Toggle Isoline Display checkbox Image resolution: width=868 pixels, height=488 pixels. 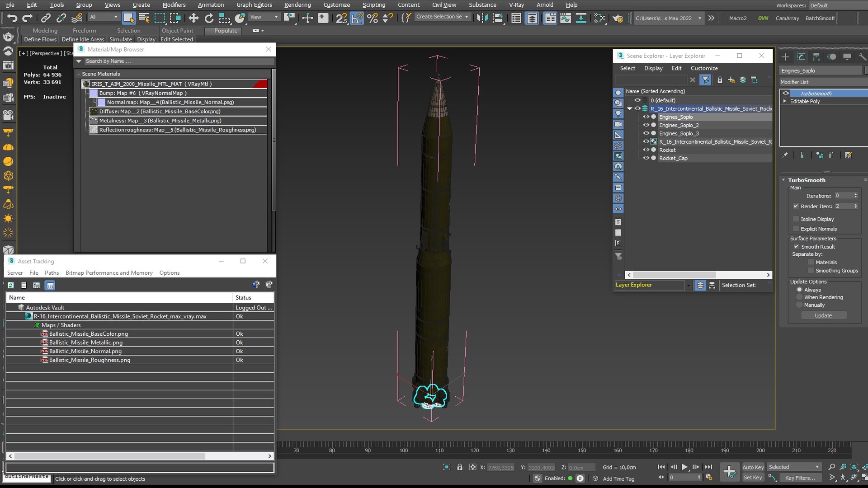797,219
